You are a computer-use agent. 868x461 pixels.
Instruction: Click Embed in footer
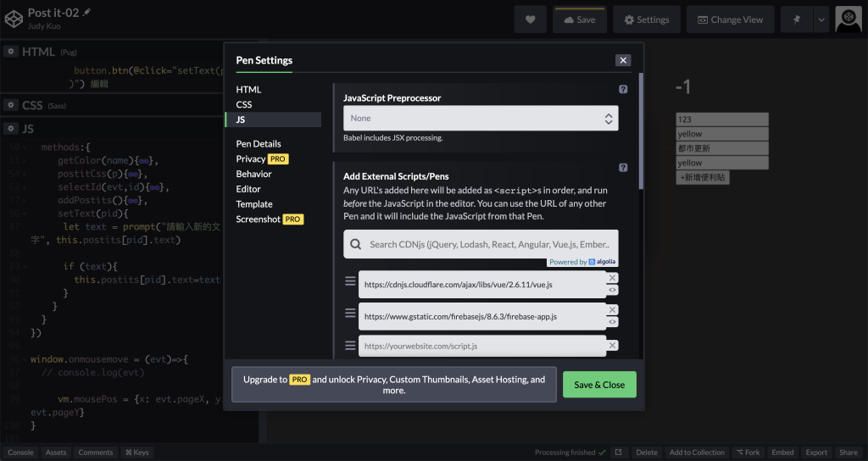(x=782, y=453)
